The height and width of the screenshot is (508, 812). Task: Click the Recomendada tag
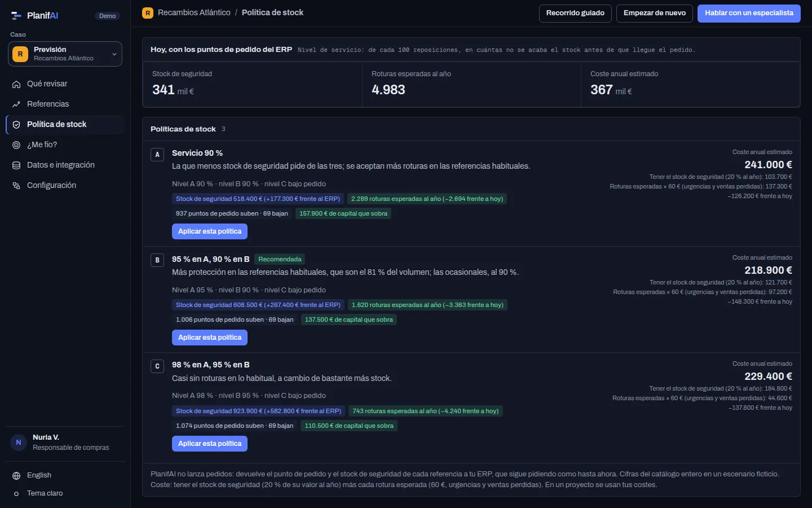[x=280, y=259]
